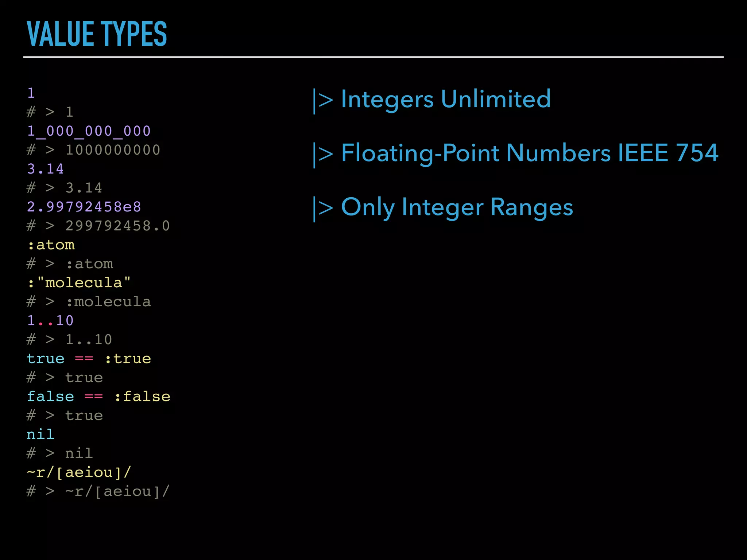Click the "Only Integer Ranges" bullet
Image resolution: width=747 pixels, height=560 pixels.
point(443,208)
